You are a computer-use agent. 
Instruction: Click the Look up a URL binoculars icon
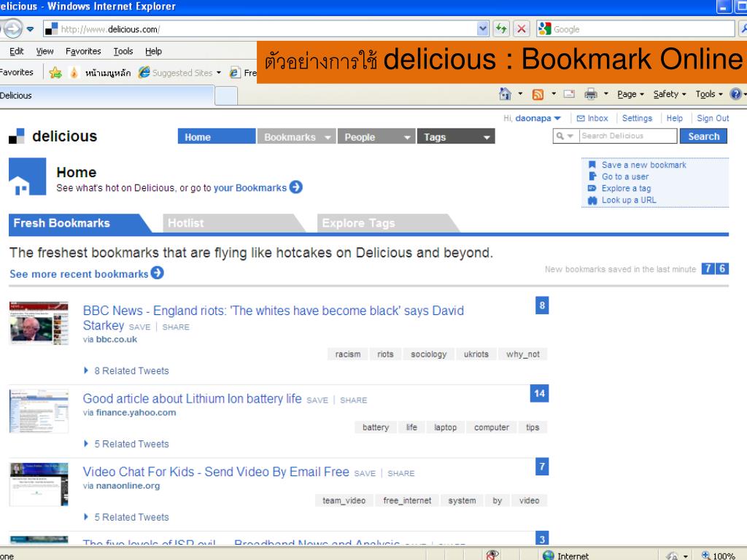pos(592,201)
